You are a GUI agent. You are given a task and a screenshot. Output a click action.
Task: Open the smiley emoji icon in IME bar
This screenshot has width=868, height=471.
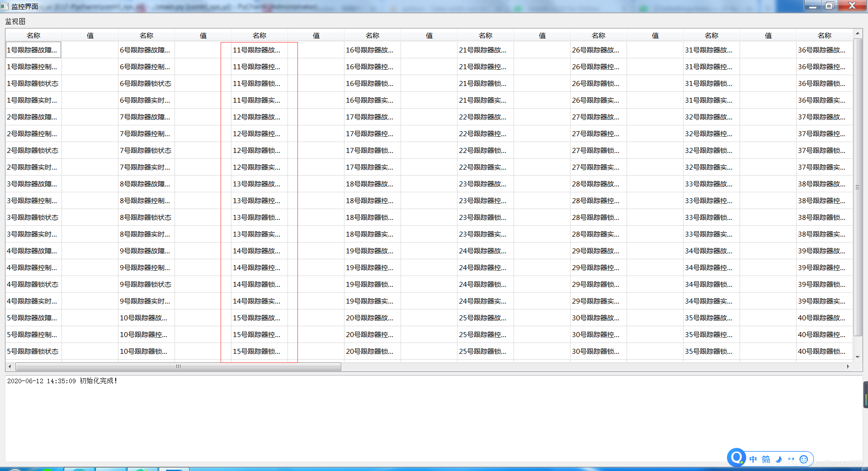(x=803, y=459)
